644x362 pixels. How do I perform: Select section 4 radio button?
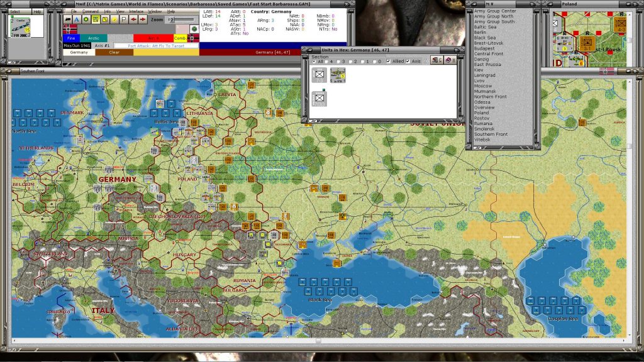(x=326, y=62)
